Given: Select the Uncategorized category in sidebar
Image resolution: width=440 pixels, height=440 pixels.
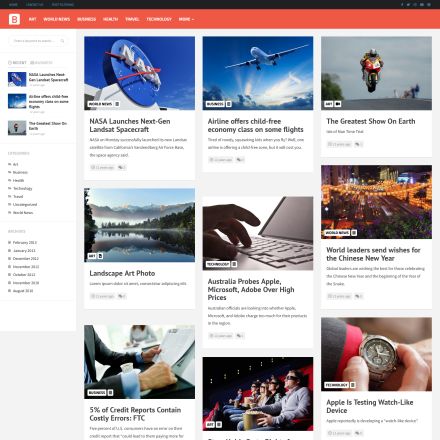Looking at the screenshot, I should [x=25, y=204].
